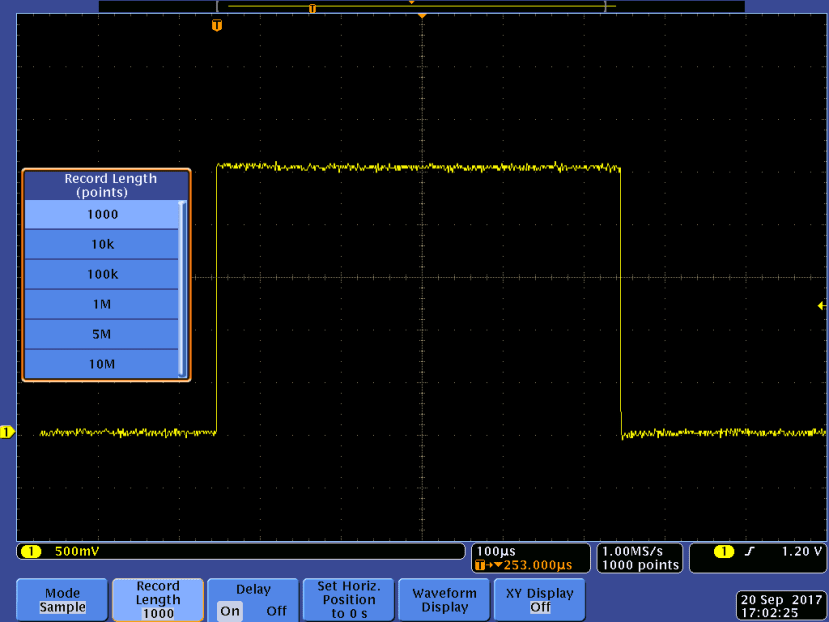
Task: Choose 1M record length points
Action: (102, 304)
